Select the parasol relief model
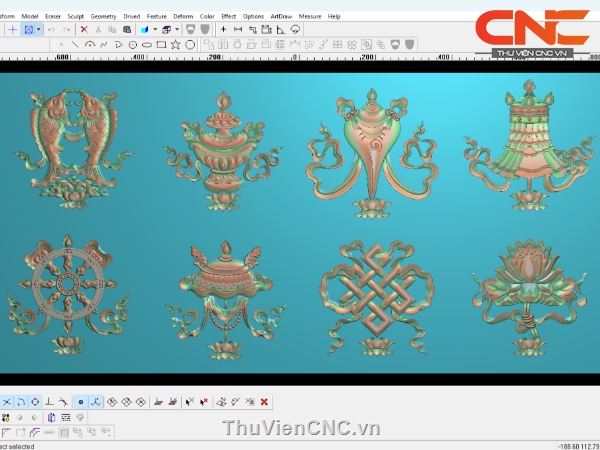The height and width of the screenshot is (450, 600). pos(225,300)
